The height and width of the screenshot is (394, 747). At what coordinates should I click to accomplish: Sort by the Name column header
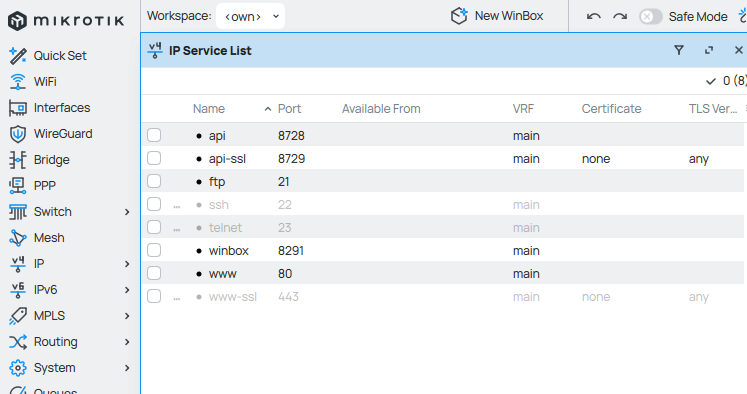tap(209, 109)
